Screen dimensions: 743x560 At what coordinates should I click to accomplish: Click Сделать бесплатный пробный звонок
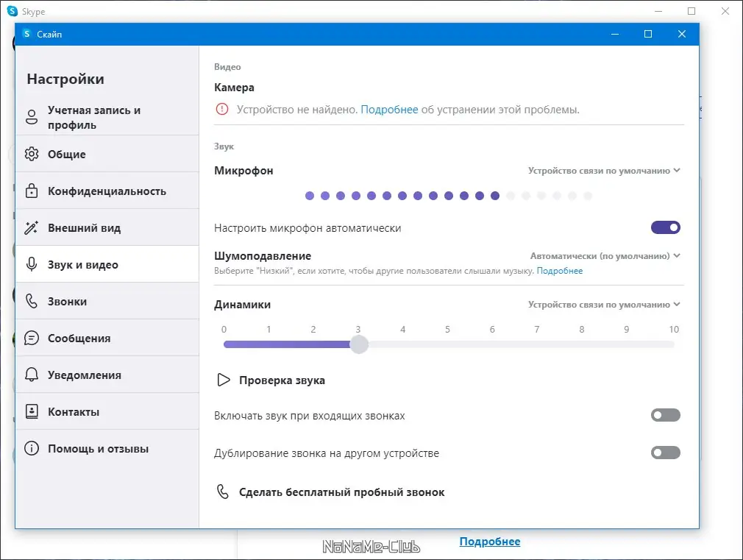(330, 492)
